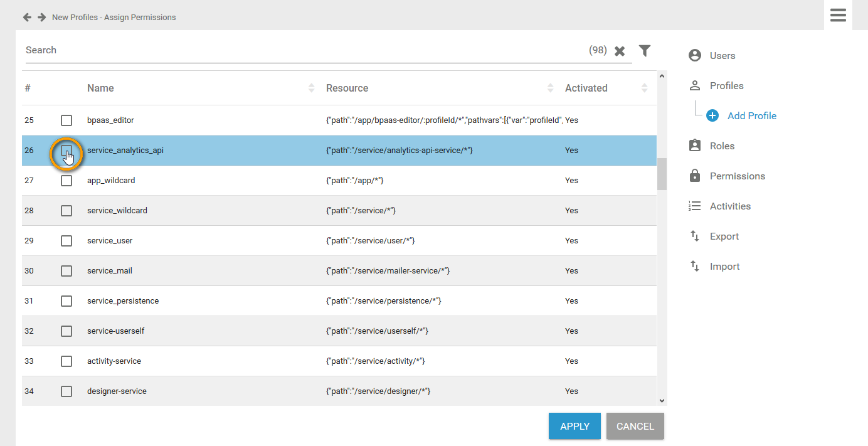Sort by the Name column arrows
This screenshot has height=446, width=868.
tap(312, 88)
